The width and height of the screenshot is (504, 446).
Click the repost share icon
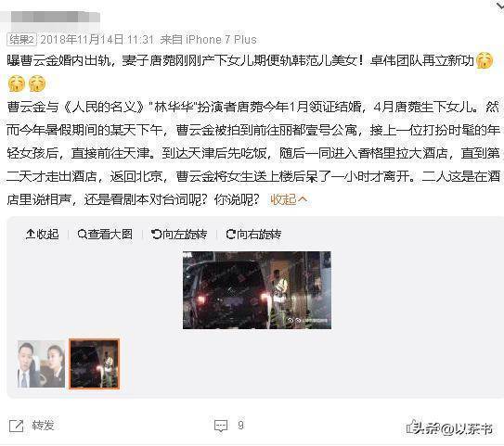[16, 426]
